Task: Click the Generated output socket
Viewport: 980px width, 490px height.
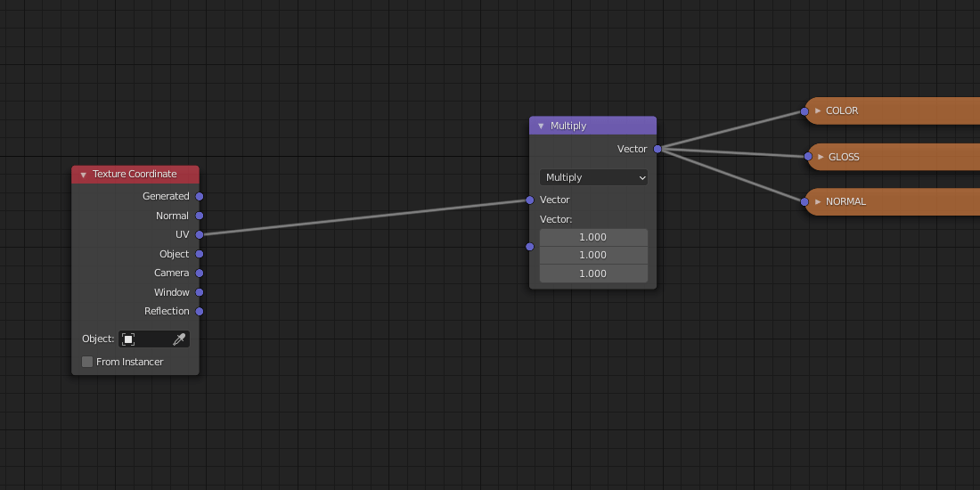Action: click(x=200, y=196)
